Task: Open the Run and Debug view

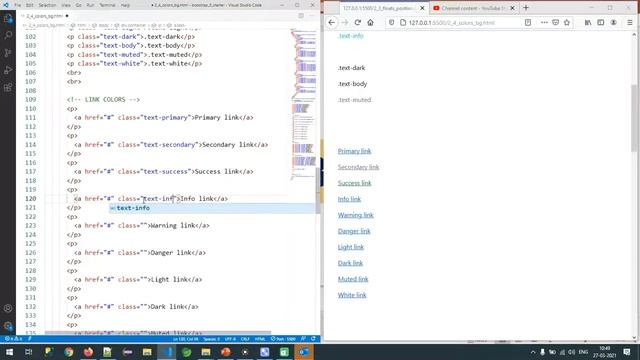Action: [x=8, y=70]
